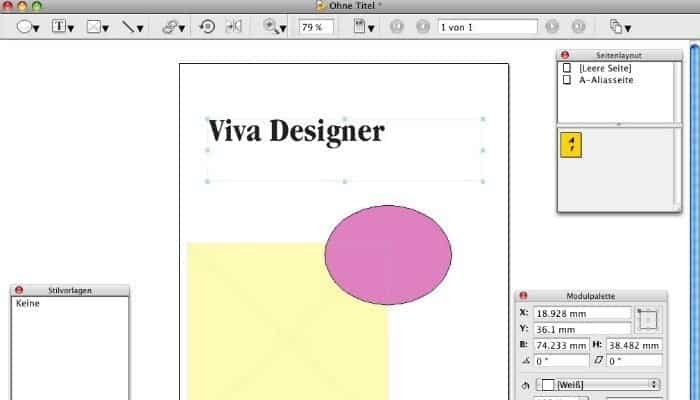Click the pink ellipse on the page
This screenshot has height=400, width=700.
point(388,255)
